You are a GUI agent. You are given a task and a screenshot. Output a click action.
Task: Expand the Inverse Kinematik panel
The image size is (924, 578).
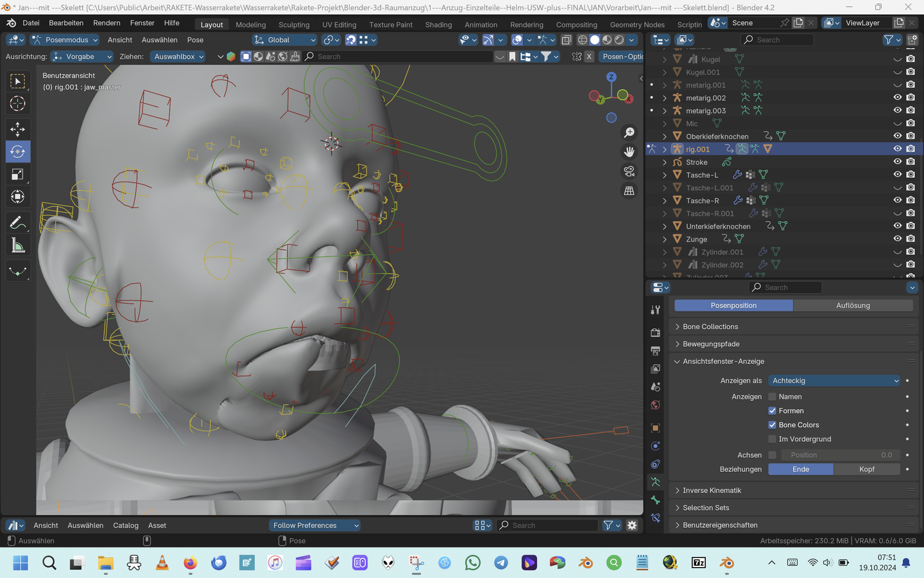pyautogui.click(x=712, y=491)
